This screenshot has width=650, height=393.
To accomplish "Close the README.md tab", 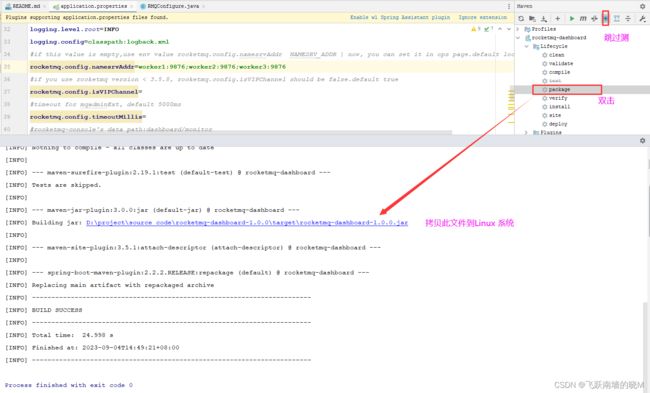I will click(x=44, y=6).
